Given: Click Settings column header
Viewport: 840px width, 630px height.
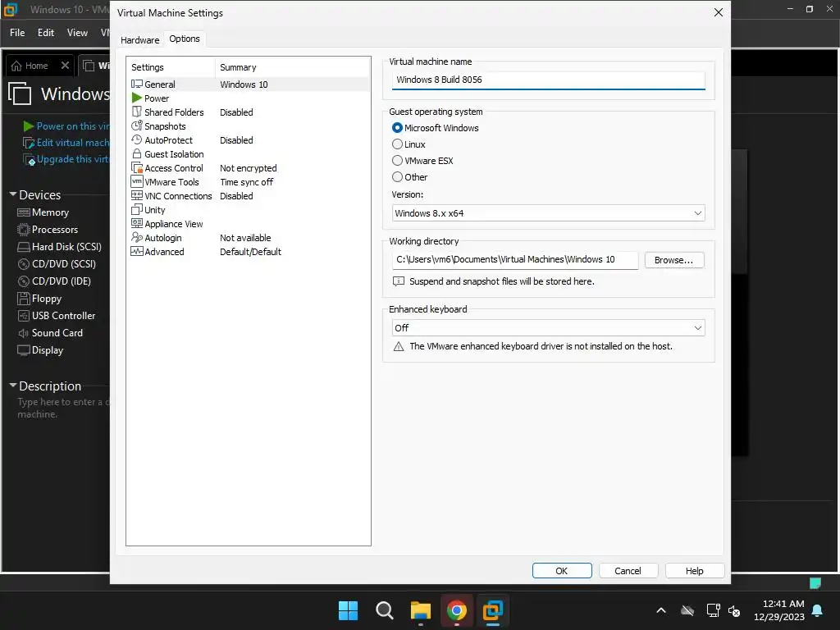Looking at the screenshot, I should [148, 67].
